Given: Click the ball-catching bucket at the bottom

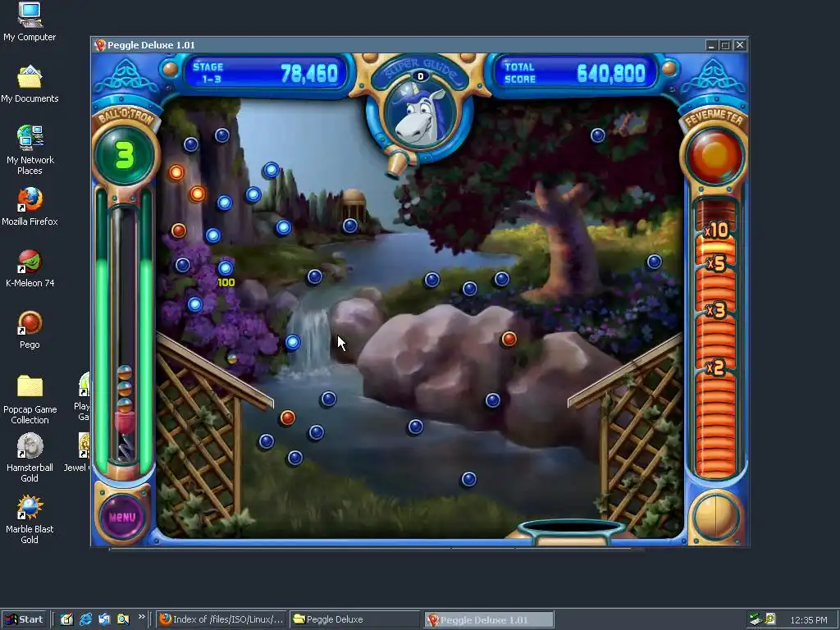Looking at the screenshot, I should tap(572, 531).
